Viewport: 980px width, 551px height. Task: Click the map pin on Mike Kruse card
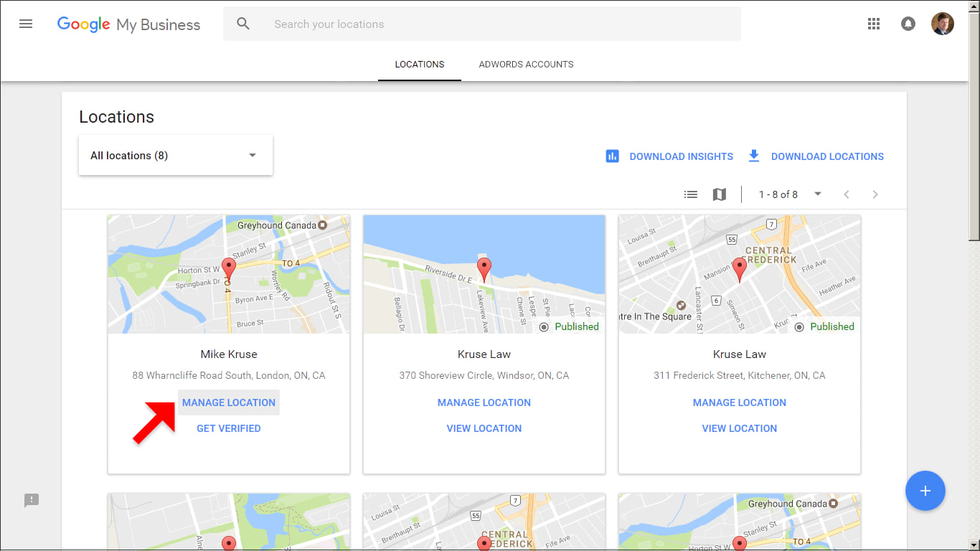coord(228,269)
